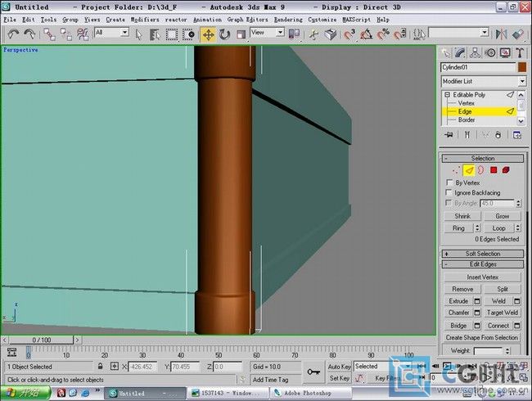This screenshot has height=401, width=532.
Task: Open the Hierarchy command panel tab
Action: coord(475,53)
